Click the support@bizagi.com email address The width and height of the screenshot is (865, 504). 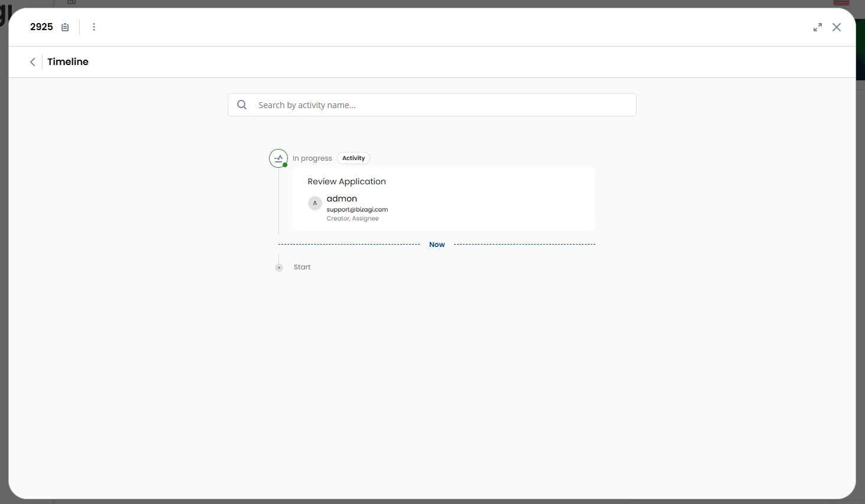pos(357,209)
